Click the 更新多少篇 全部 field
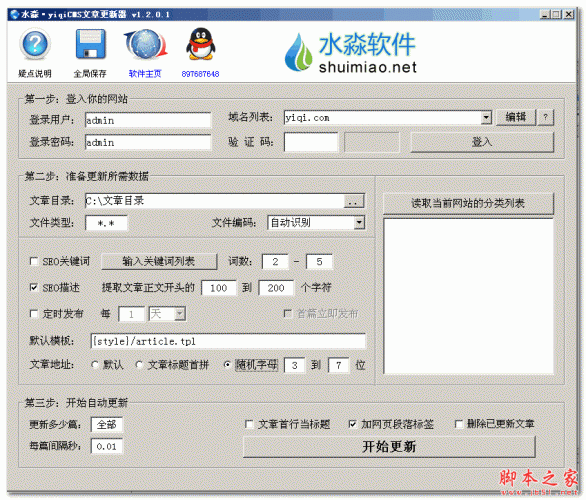Screen dimensions: 586x500 (107, 425)
